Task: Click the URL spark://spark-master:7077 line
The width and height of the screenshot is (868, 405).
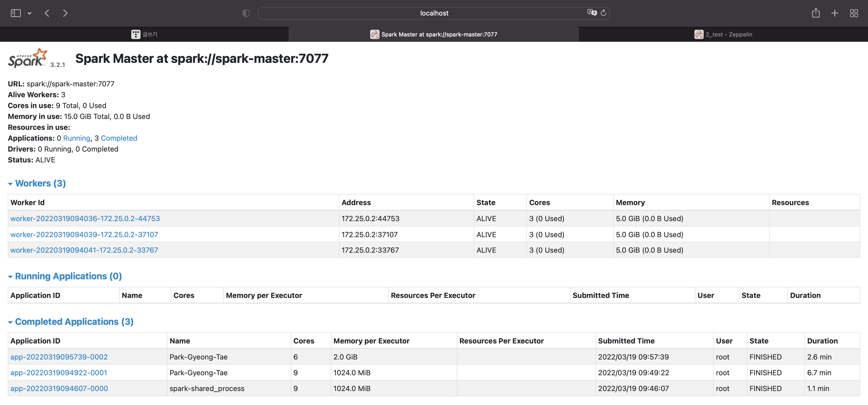Action: [x=61, y=84]
